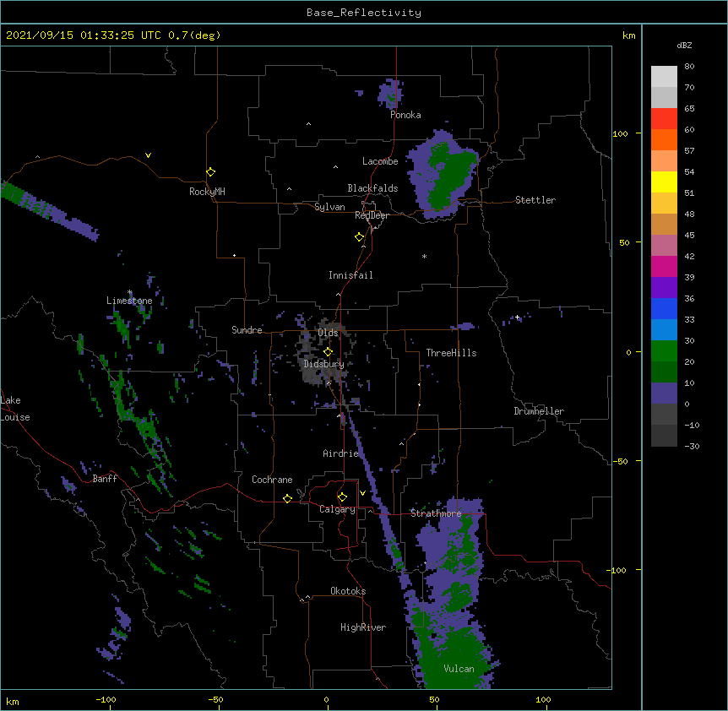Click the Sundre label
Image resolution: width=728 pixels, height=711 pixels.
click(x=247, y=330)
